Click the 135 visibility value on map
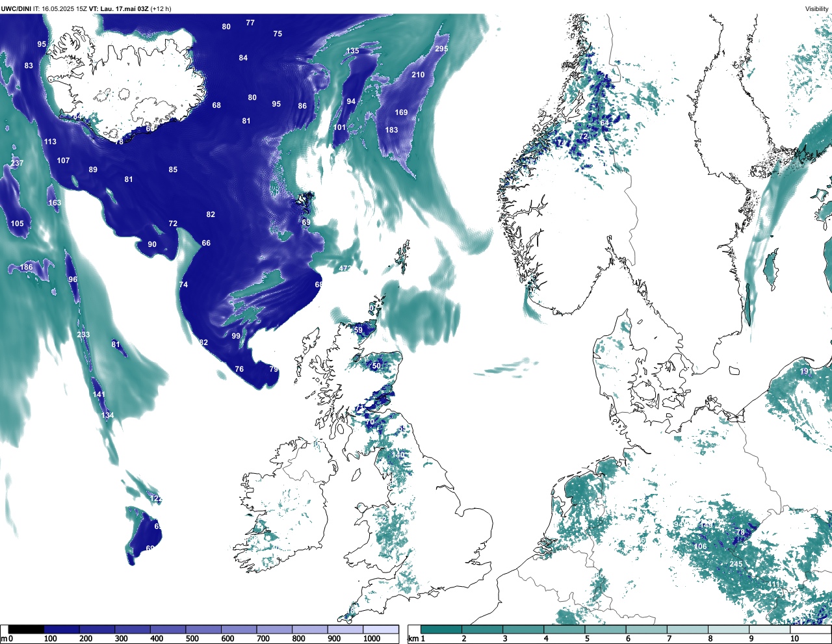 pyautogui.click(x=352, y=51)
